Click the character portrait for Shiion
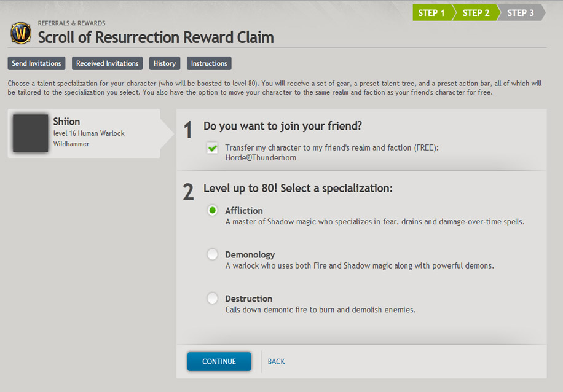This screenshot has width=563, height=392. tap(30, 133)
